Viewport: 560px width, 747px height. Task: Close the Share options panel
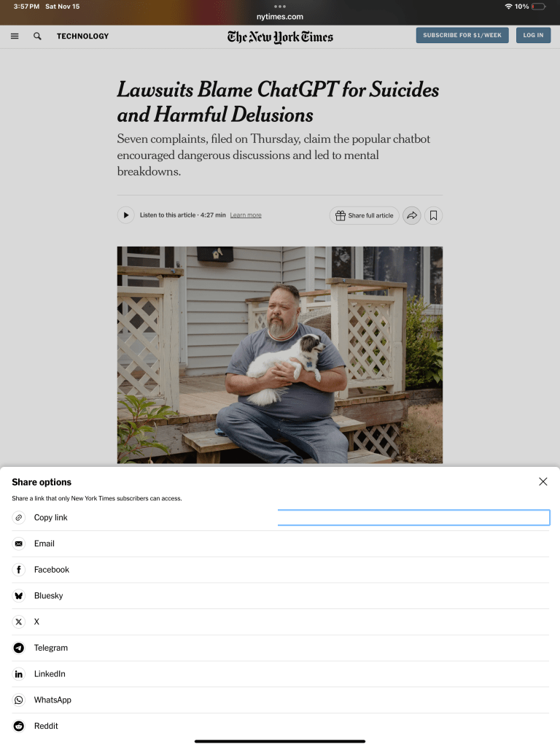(542, 481)
